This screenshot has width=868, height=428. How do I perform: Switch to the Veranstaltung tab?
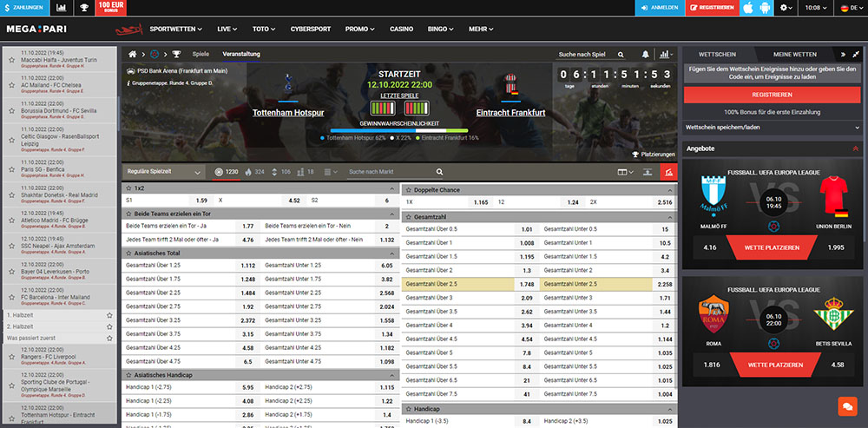coord(240,55)
